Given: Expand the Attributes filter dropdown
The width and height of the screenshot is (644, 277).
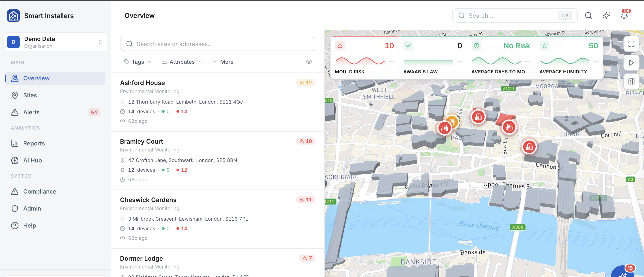Looking at the screenshot, I should (182, 62).
